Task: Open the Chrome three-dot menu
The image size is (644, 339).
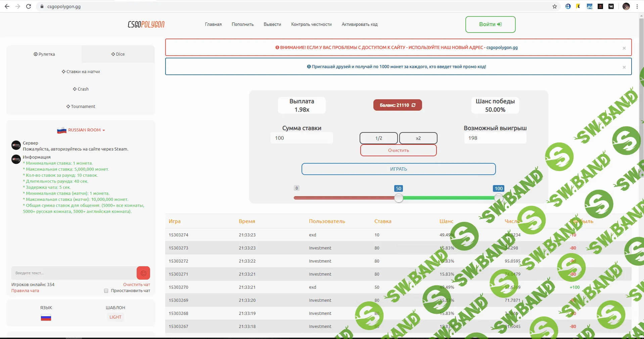Action: point(637,6)
